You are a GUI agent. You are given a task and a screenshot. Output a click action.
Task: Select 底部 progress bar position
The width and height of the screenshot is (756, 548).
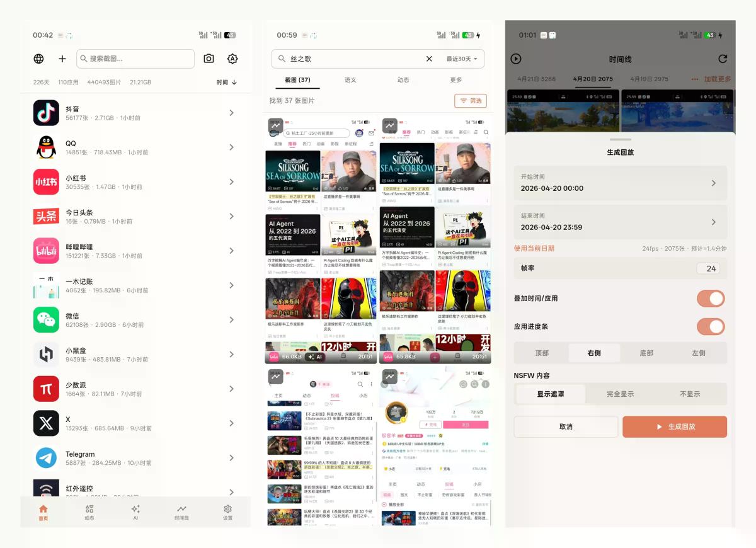pos(646,353)
